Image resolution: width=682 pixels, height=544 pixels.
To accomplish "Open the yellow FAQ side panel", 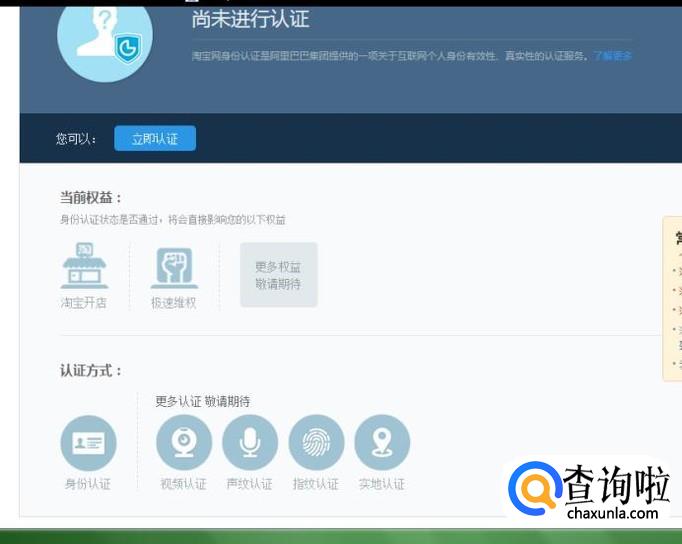I will [x=673, y=298].
